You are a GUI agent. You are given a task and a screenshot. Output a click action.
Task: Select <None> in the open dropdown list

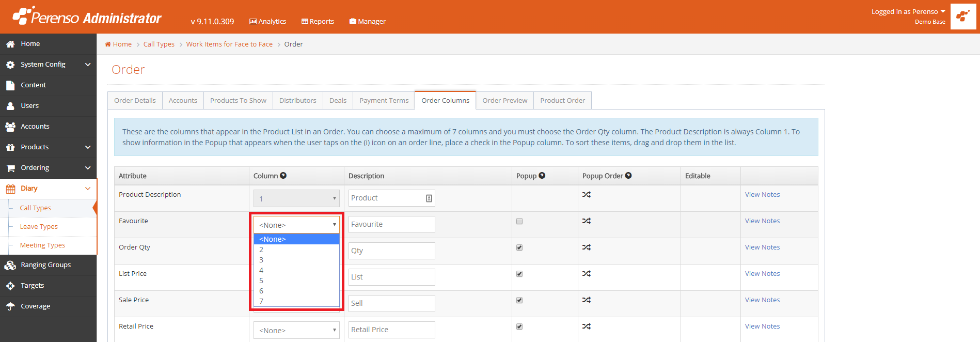[x=296, y=239]
